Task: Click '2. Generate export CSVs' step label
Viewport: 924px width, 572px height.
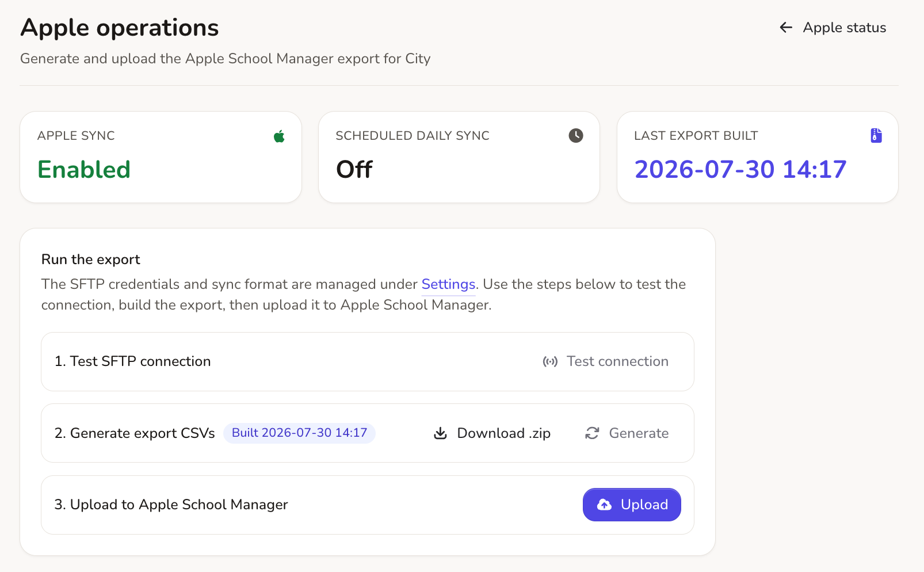Action: (135, 433)
